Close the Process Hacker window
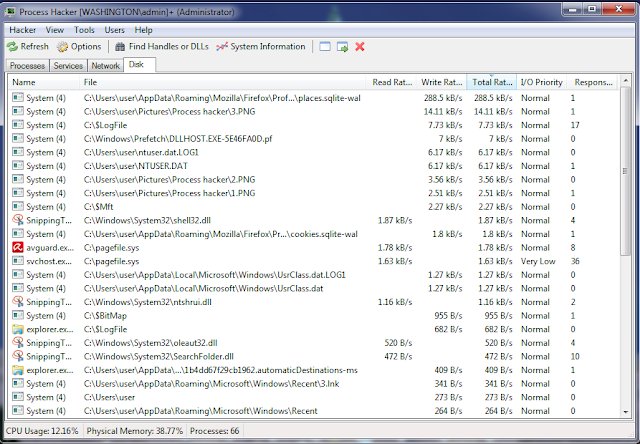Screen dimensions: 640x444 click(x=618, y=9)
